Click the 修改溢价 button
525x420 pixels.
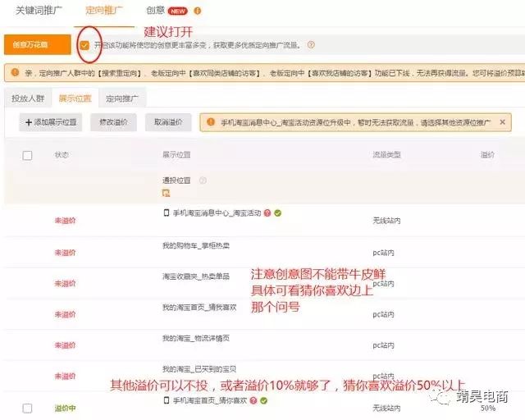pos(113,122)
